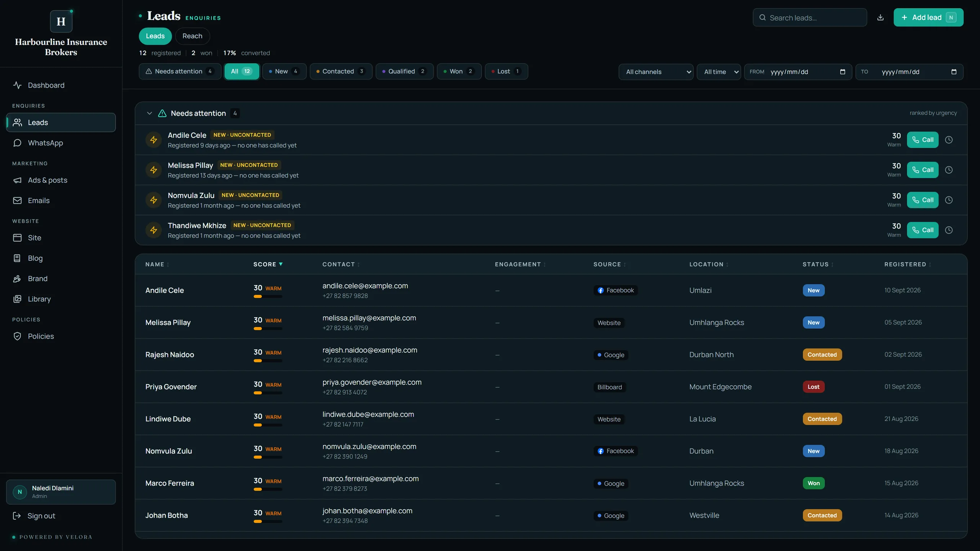Click the lightning icon beside Andile Cele

click(x=154, y=140)
